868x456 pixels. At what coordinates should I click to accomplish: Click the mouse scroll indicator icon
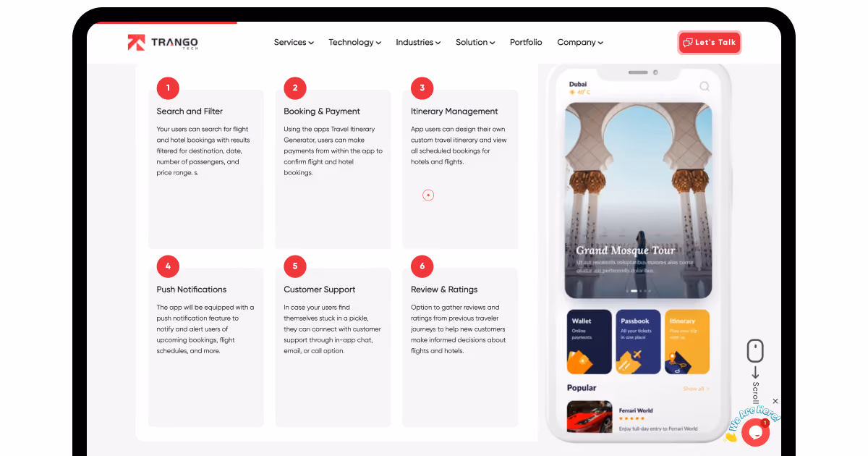click(755, 351)
